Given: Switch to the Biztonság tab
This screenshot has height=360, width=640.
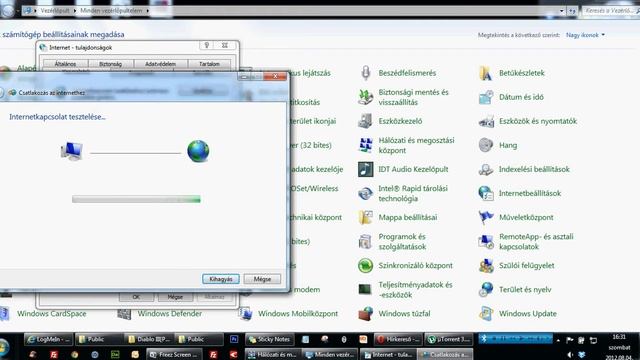Looking at the screenshot, I should 111,64.
